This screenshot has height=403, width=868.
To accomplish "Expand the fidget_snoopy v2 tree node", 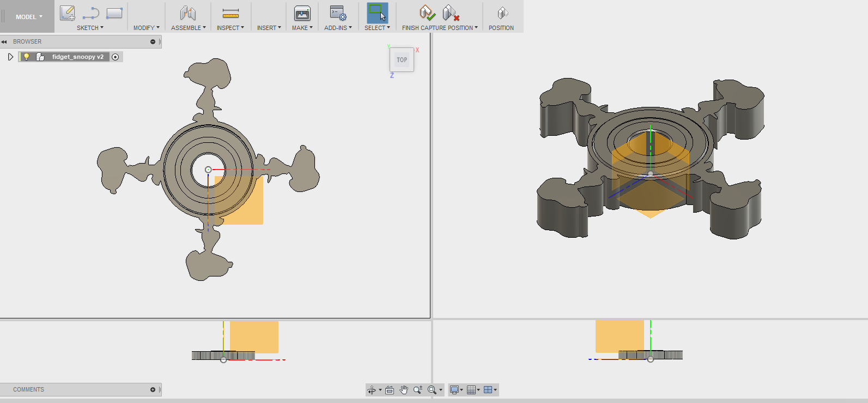I will pos(10,57).
